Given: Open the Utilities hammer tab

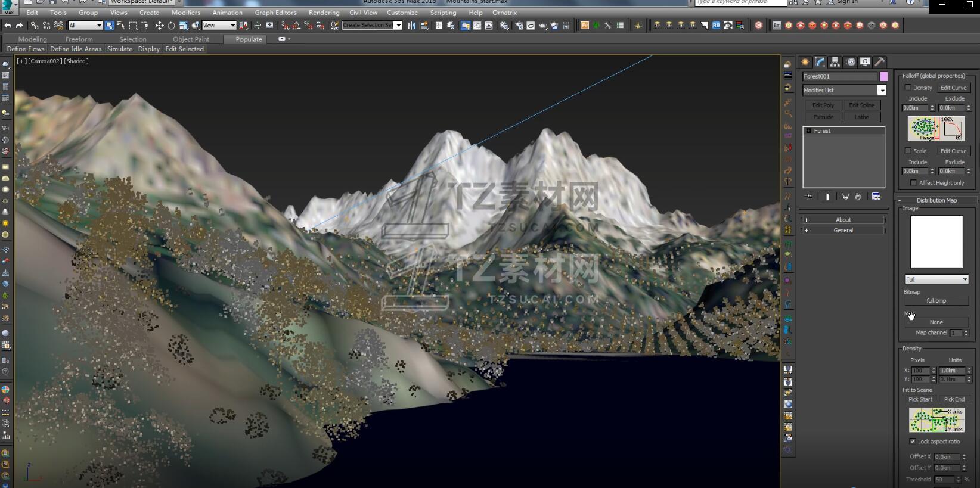Looking at the screenshot, I should click(879, 62).
